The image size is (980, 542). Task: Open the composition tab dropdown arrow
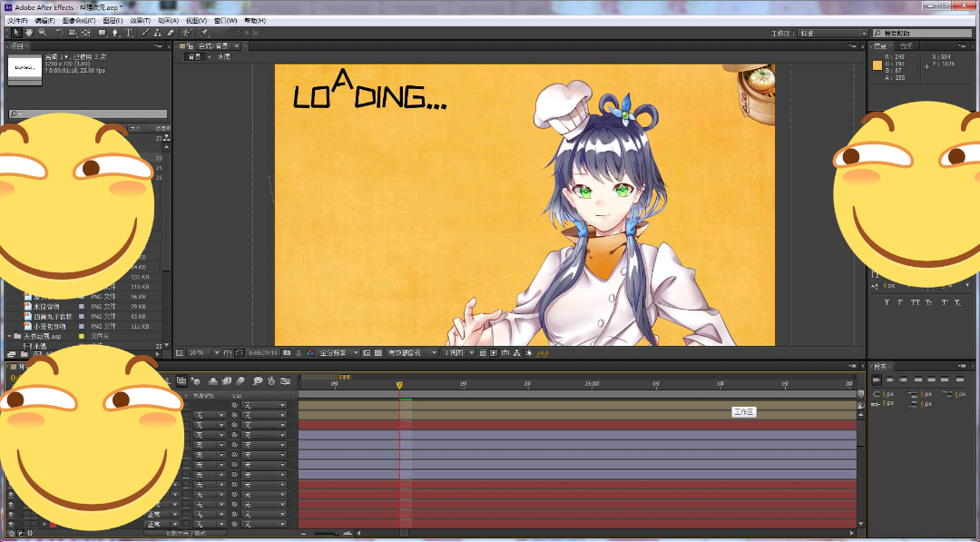(237, 46)
